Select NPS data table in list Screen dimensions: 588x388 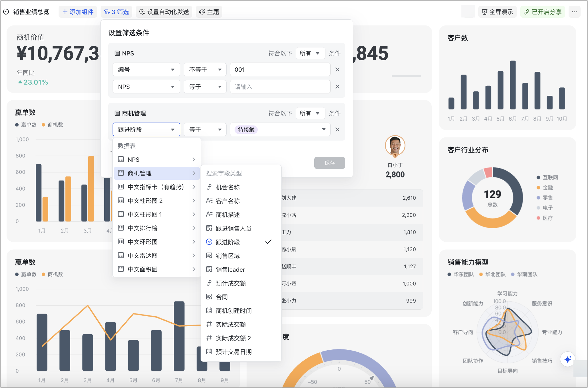[157, 159]
